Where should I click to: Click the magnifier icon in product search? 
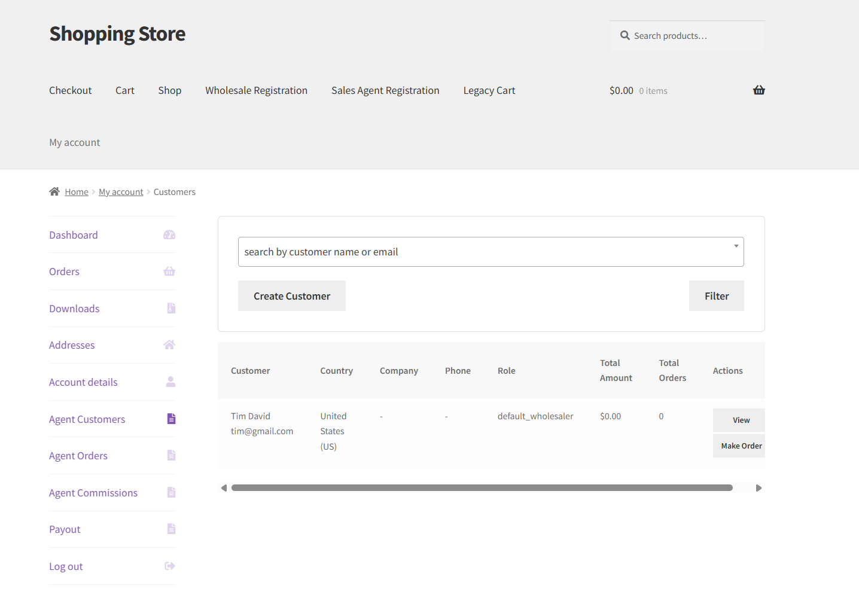point(625,35)
